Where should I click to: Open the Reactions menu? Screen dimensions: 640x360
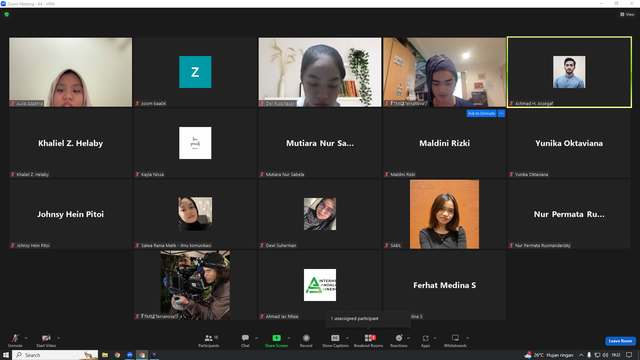point(399,340)
